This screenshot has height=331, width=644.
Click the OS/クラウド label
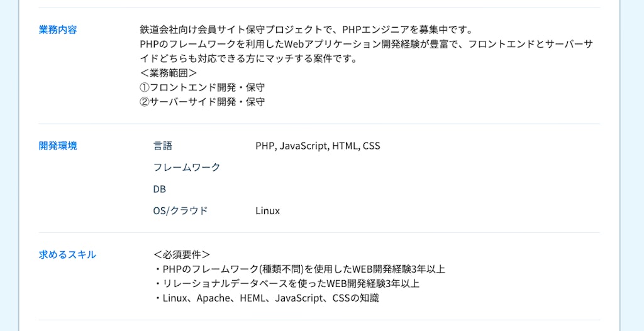180,210
